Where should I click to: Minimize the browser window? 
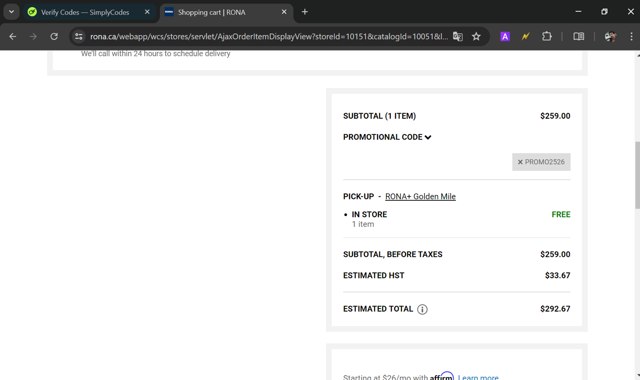point(578,12)
